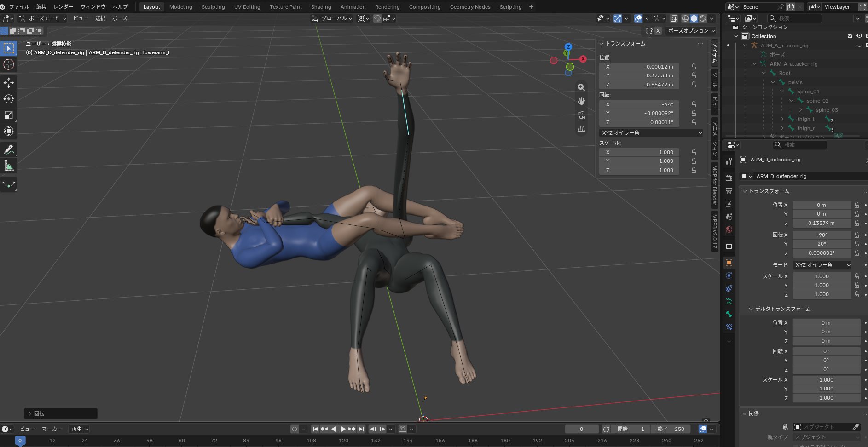Toggle X mirror button beside pose options
The image size is (868, 447).
pyautogui.click(x=658, y=31)
